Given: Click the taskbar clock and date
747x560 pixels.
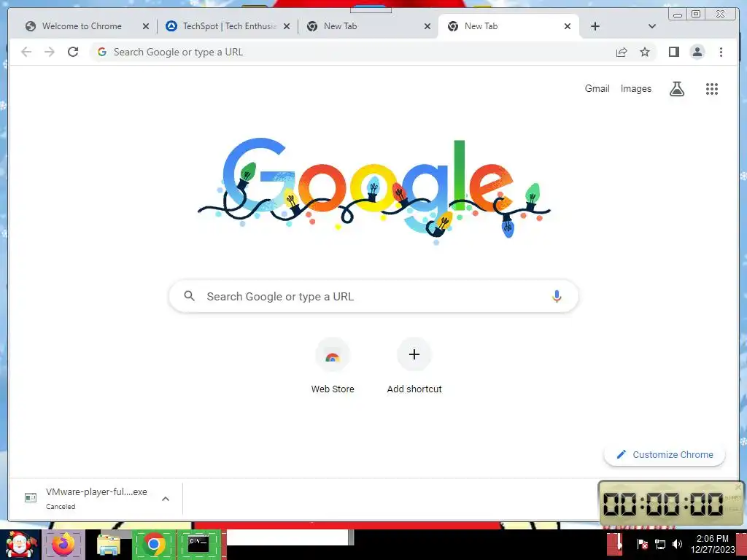Looking at the screenshot, I should point(712,544).
